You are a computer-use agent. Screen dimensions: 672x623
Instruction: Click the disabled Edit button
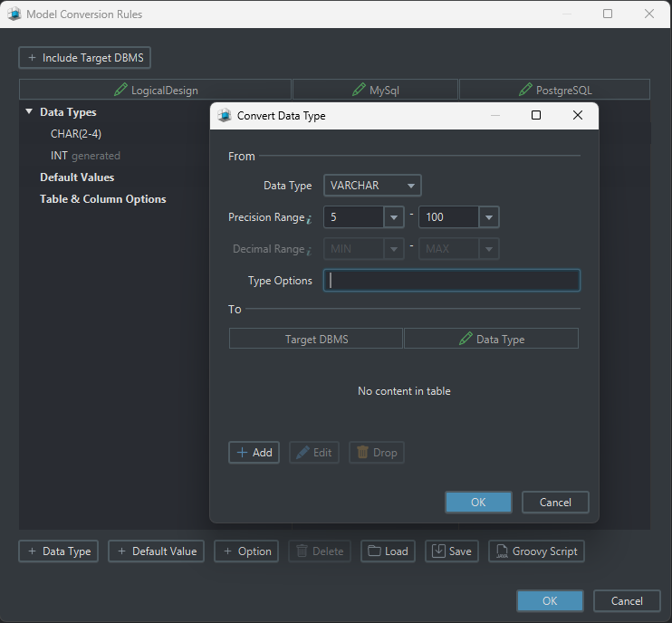pos(314,453)
